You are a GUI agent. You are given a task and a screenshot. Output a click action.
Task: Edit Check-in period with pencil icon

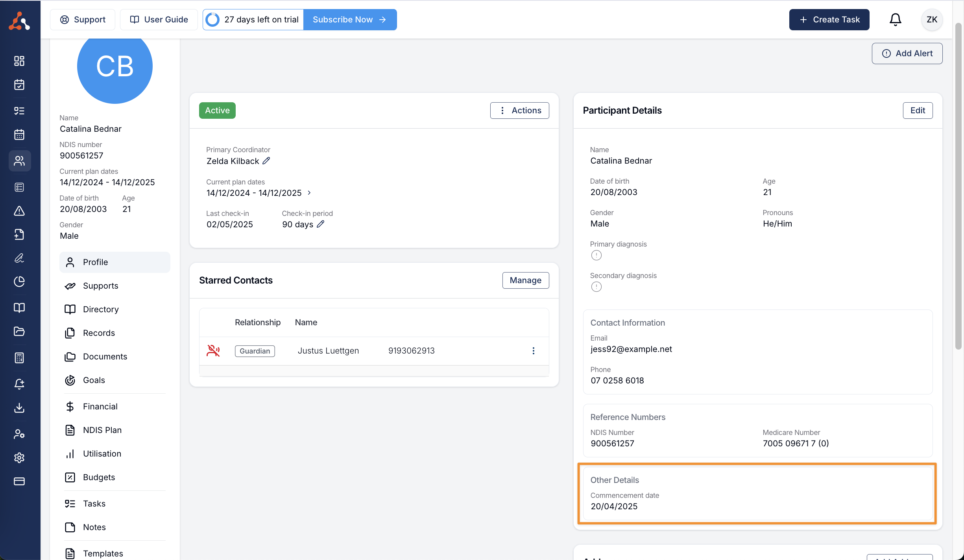(321, 224)
